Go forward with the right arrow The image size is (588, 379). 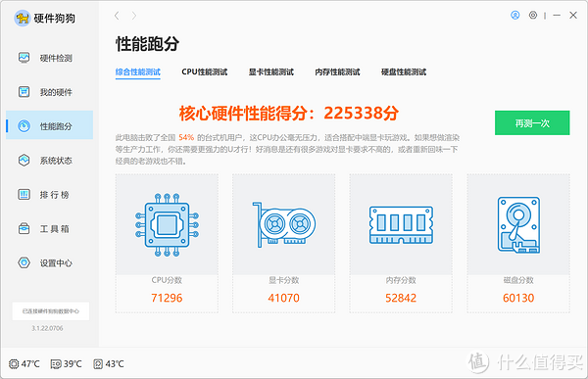pyautogui.click(x=134, y=16)
